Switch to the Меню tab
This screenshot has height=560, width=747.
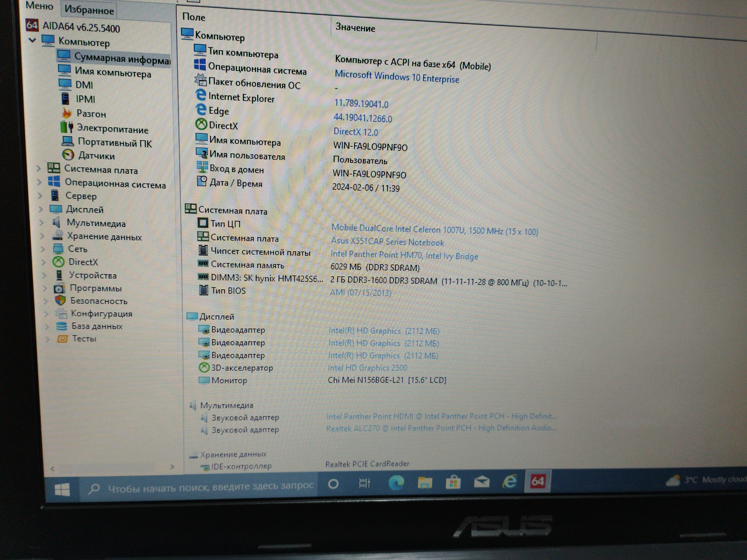[39, 6]
